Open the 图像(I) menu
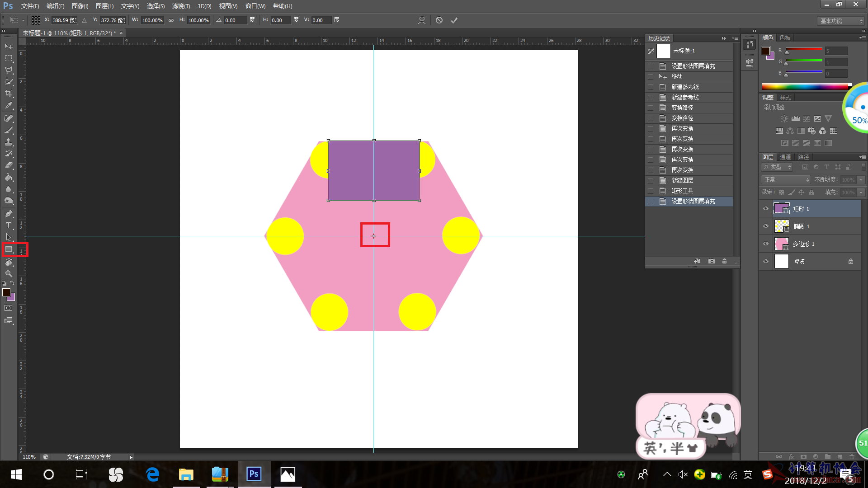 pos(80,6)
